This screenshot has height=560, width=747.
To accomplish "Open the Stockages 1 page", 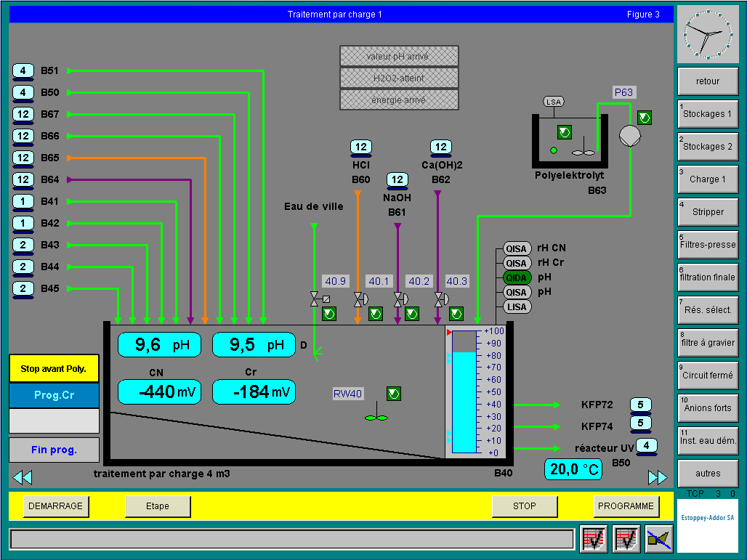I will pos(707,114).
